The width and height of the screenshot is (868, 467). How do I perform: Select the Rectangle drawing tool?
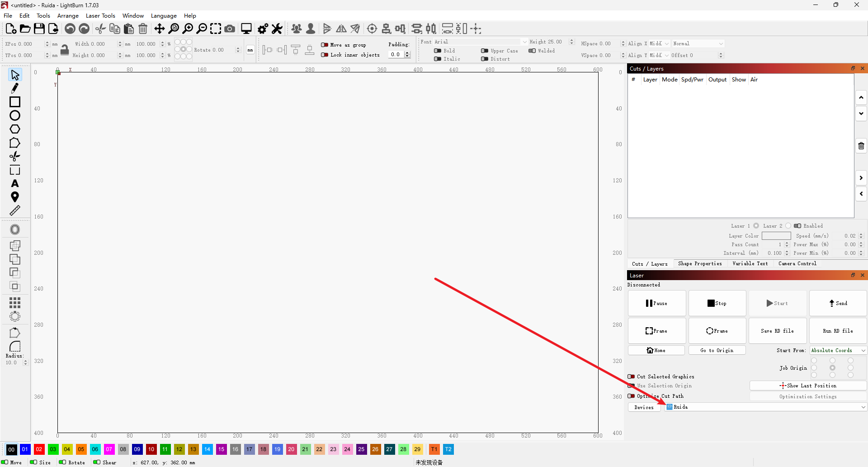tap(15, 102)
